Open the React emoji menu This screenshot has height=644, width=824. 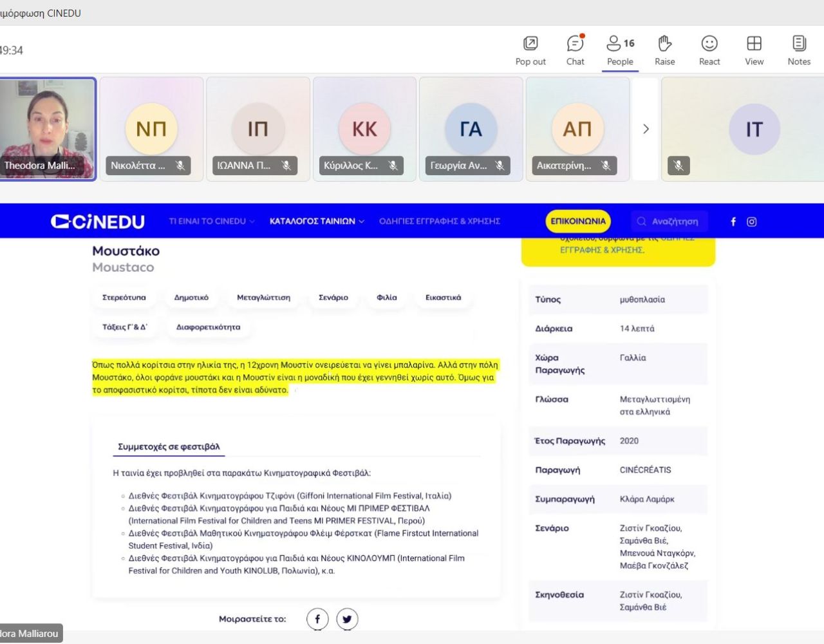(x=709, y=50)
